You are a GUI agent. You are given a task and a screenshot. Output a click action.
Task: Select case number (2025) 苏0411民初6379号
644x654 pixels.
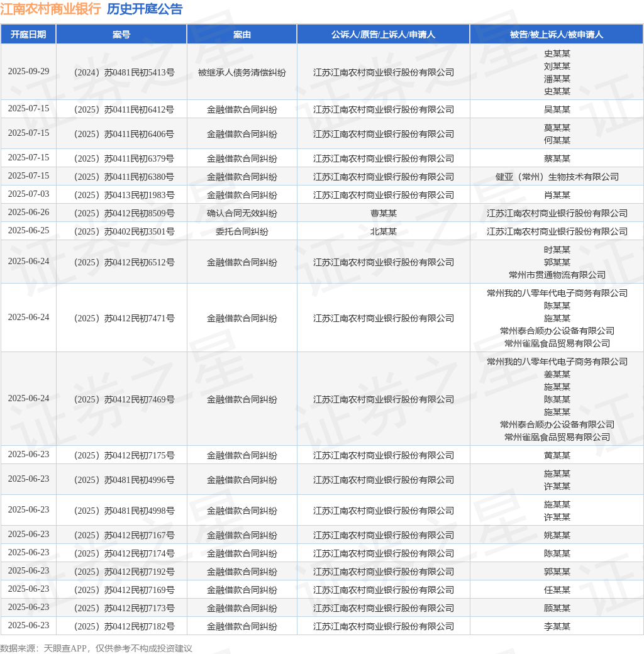click(125, 159)
